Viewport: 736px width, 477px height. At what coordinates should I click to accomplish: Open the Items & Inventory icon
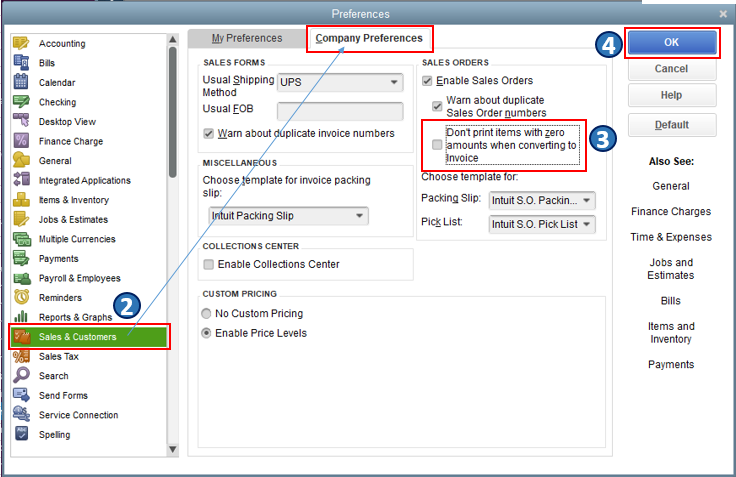[21, 199]
